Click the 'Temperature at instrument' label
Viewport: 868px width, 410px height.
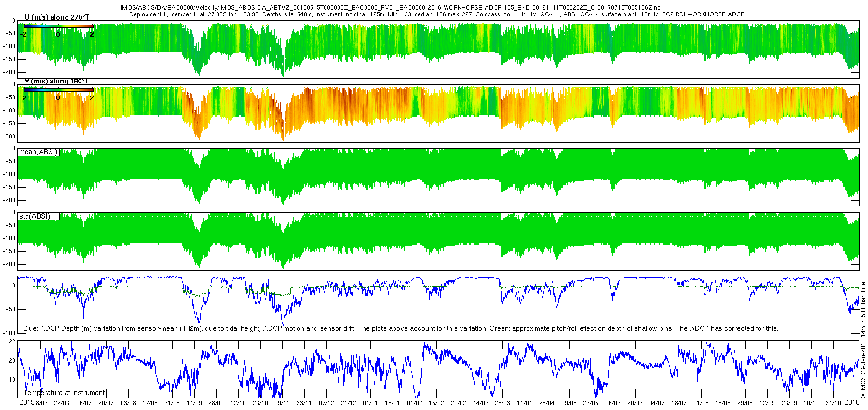pos(64,393)
